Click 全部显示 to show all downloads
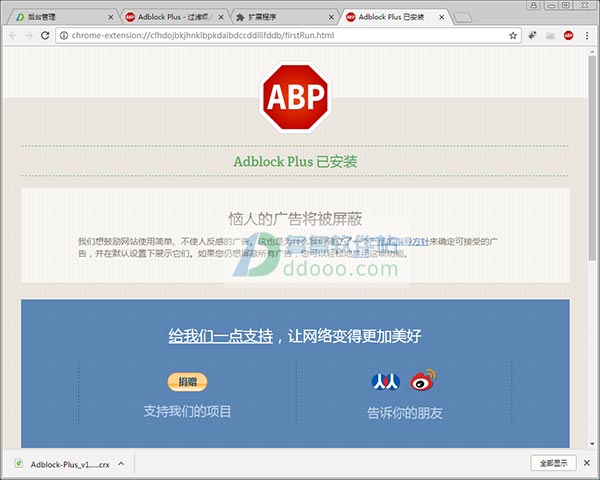 coord(553,463)
